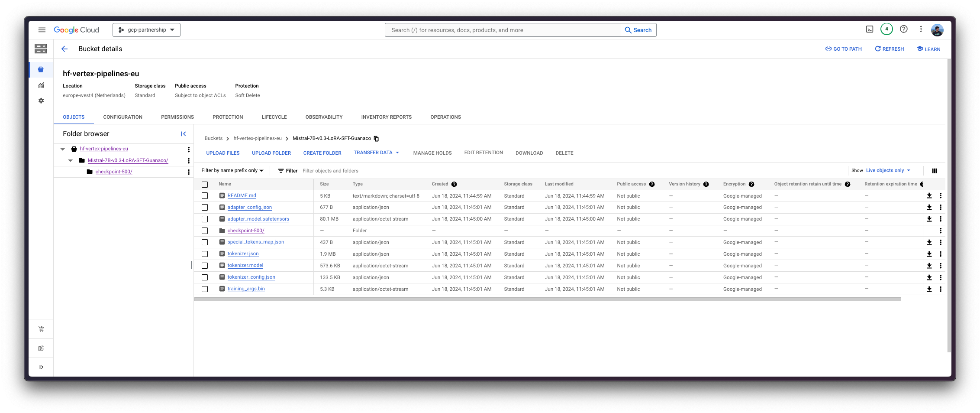Open more actions for checkpoint-500/ row

coord(941,231)
